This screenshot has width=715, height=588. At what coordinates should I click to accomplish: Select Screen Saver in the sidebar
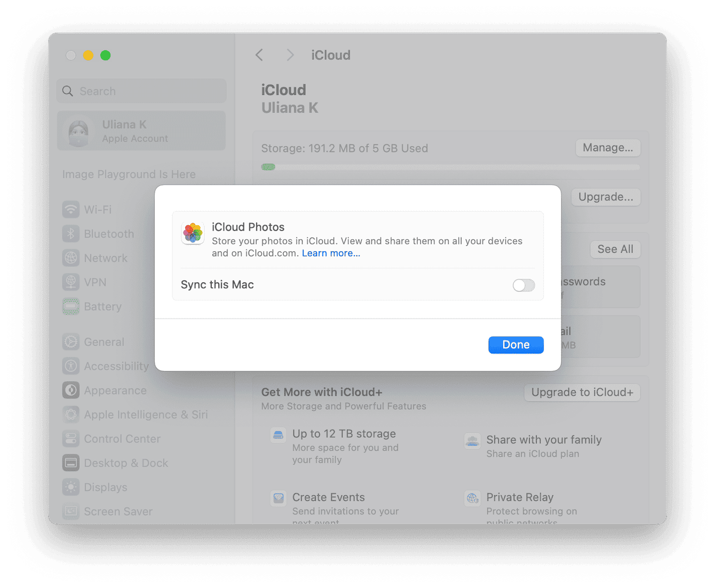pyautogui.click(x=117, y=511)
